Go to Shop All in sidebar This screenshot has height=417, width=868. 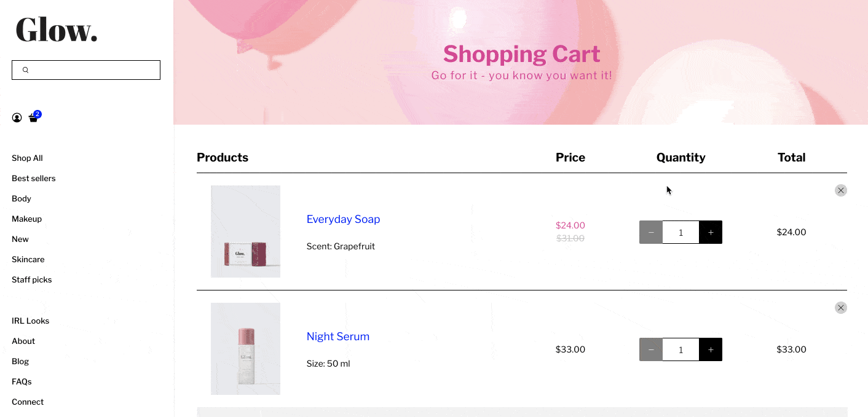pyautogui.click(x=27, y=158)
